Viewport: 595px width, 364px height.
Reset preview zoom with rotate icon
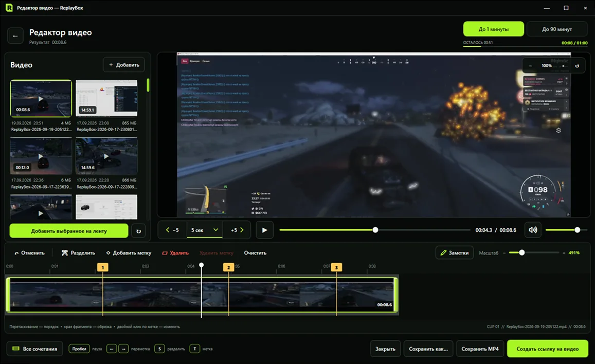pos(577,66)
